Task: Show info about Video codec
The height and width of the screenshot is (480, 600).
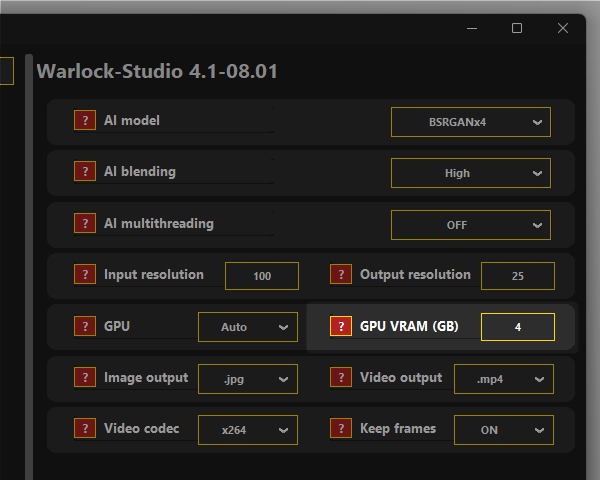Action: 85,428
